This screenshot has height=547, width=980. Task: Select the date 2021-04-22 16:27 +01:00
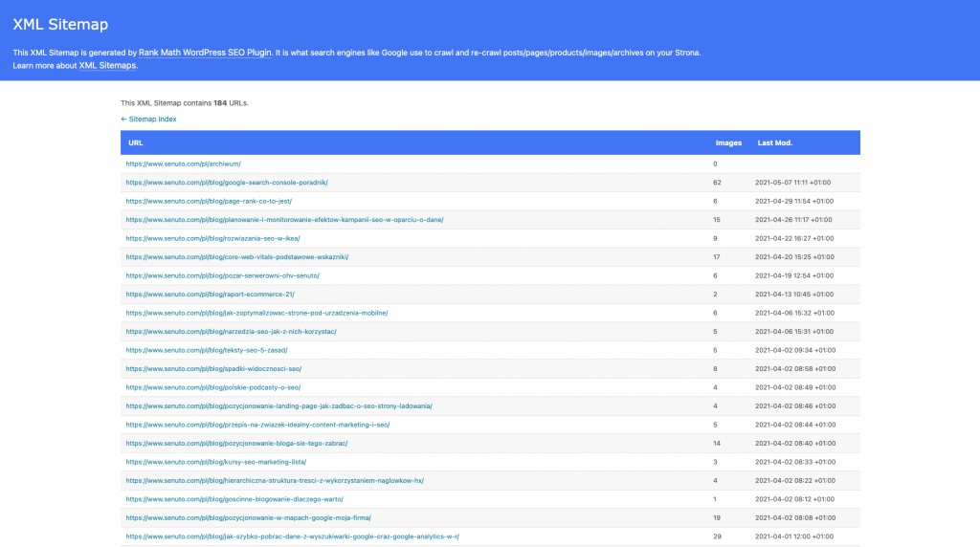click(793, 238)
